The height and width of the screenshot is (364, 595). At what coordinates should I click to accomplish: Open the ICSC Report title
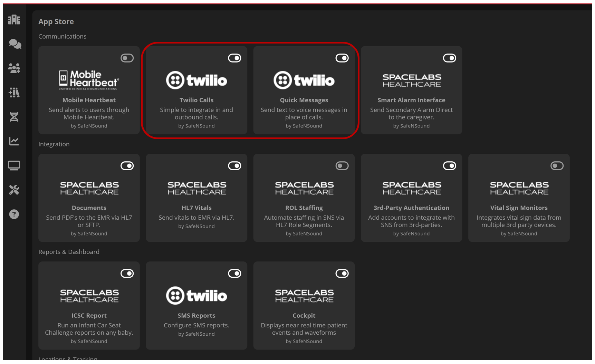pyautogui.click(x=89, y=316)
